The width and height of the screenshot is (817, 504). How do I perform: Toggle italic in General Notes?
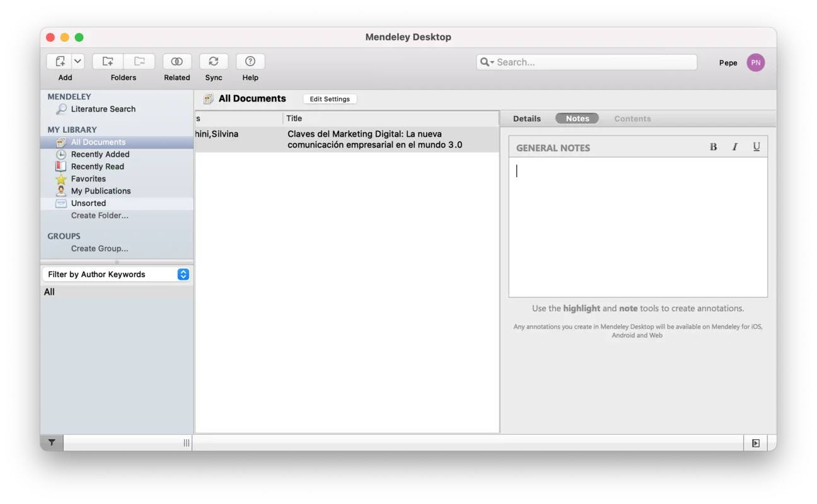(734, 147)
